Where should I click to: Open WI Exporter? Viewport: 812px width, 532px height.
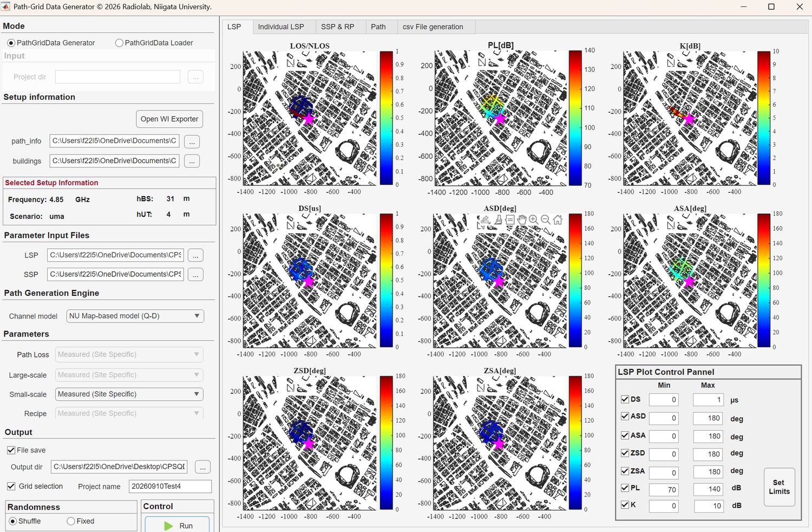tap(169, 119)
